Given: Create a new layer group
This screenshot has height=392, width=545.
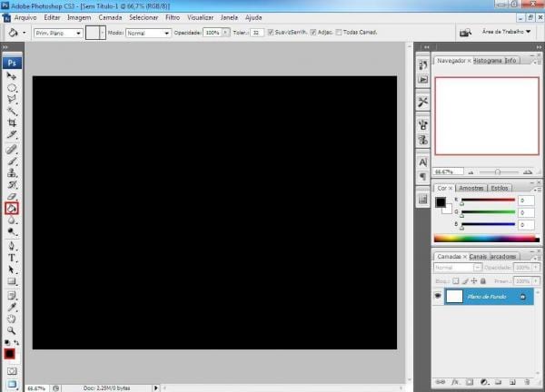Looking at the screenshot, I should tap(498, 382).
